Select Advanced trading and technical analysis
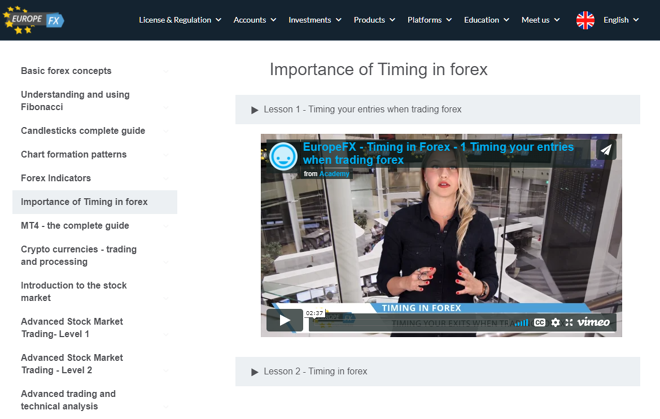The width and height of the screenshot is (660, 419). click(x=95, y=400)
